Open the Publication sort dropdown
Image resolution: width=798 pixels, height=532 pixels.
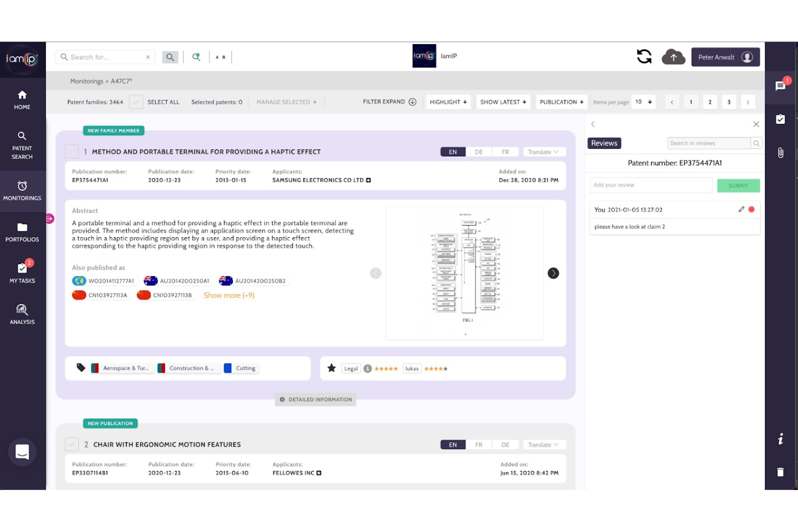pyautogui.click(x=561, y=102)
